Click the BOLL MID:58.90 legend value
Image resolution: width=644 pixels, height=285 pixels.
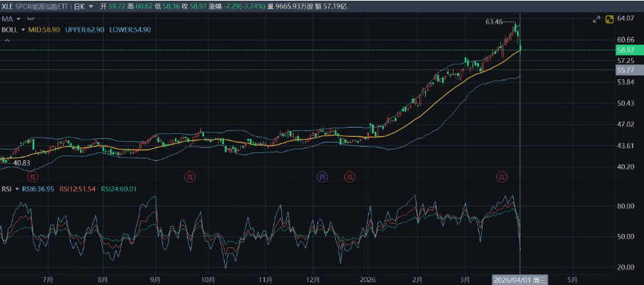pos(44,30)
